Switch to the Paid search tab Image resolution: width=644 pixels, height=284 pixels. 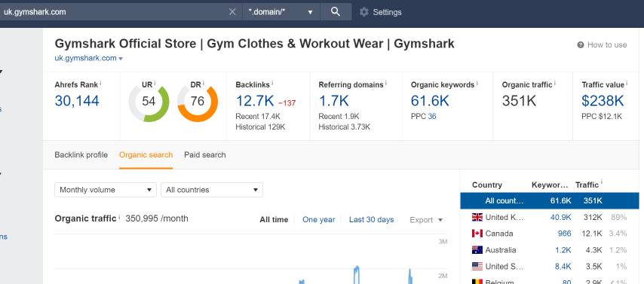[x=205, y=154]
